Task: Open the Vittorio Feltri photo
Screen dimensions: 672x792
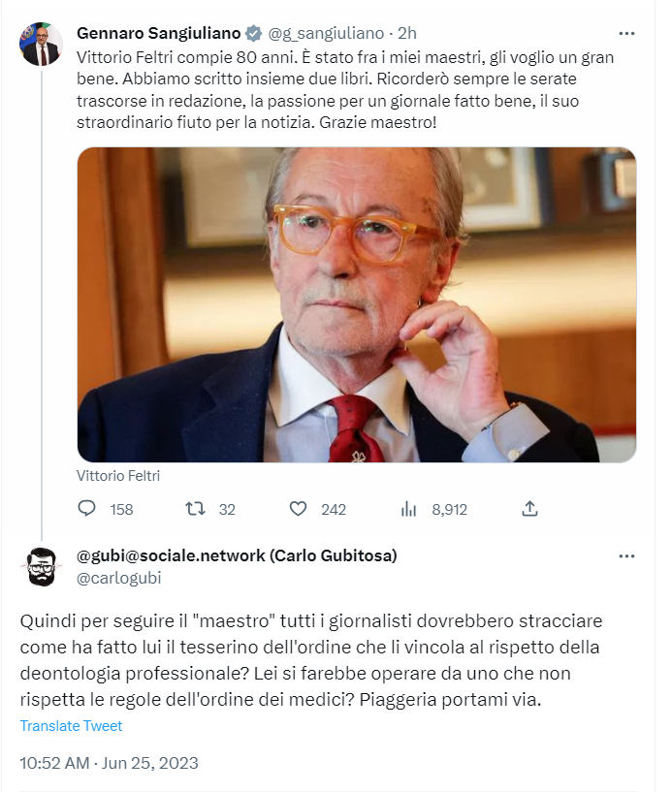Action: (x=357, y=304)
